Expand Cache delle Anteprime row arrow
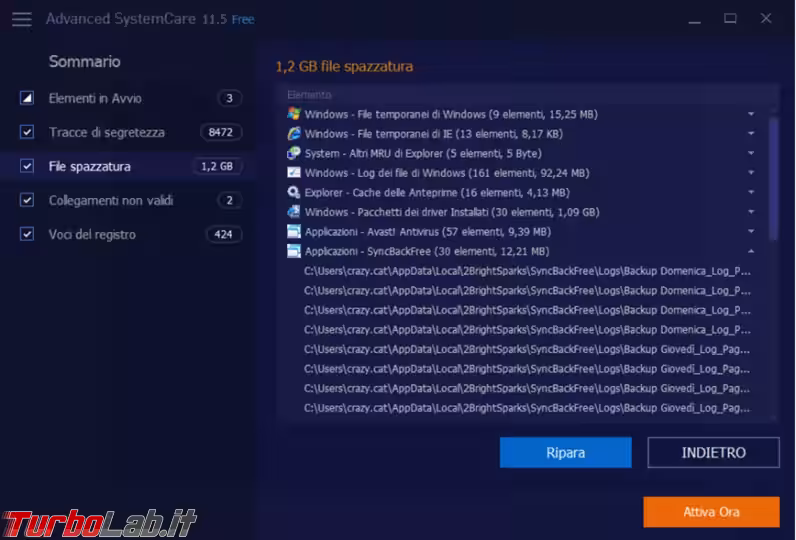The height and width of the screenshot is (540, 796). (751, 192)
